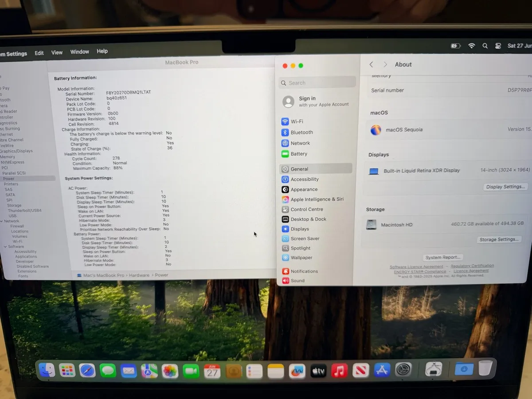Click Sign in with your Apple Account

(316, 102)
